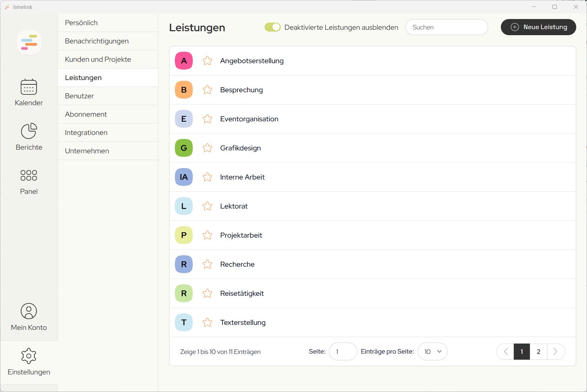Open Kunden und Projekte section

[108, 60]
